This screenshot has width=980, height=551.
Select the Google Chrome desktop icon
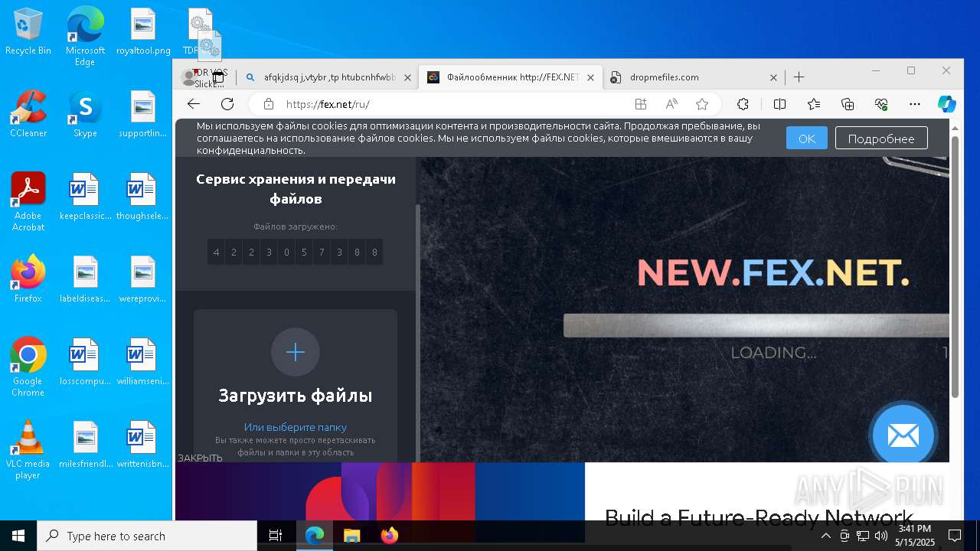(x=28, y=367)
